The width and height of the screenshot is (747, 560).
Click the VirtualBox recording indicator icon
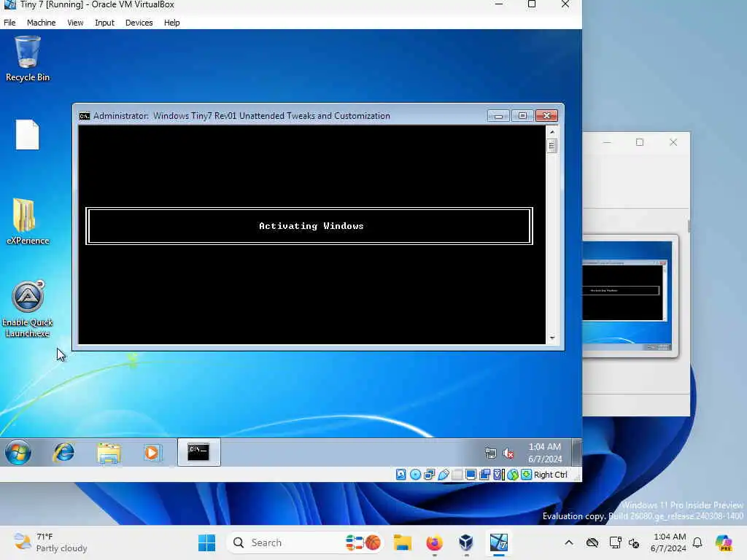(x=485, y=475)
